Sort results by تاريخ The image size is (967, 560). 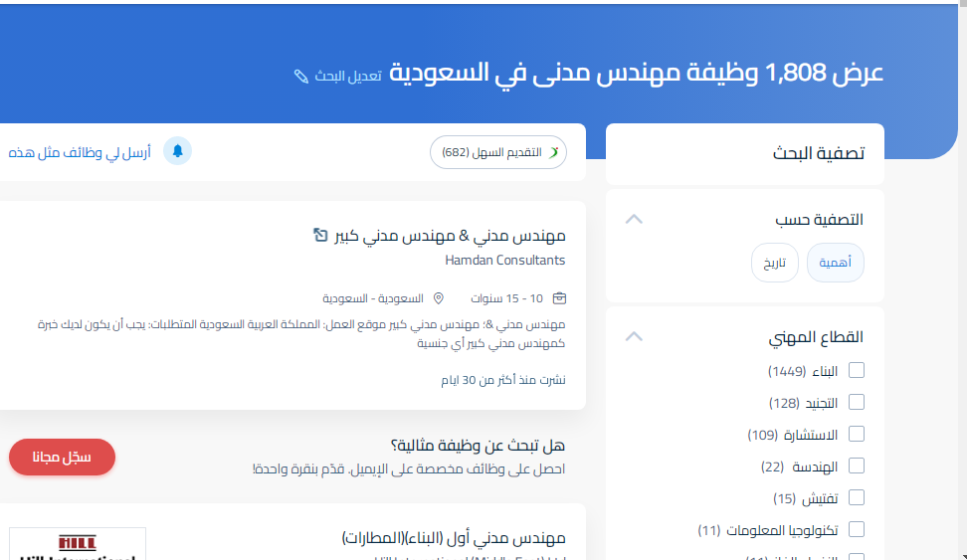point(774,264)
